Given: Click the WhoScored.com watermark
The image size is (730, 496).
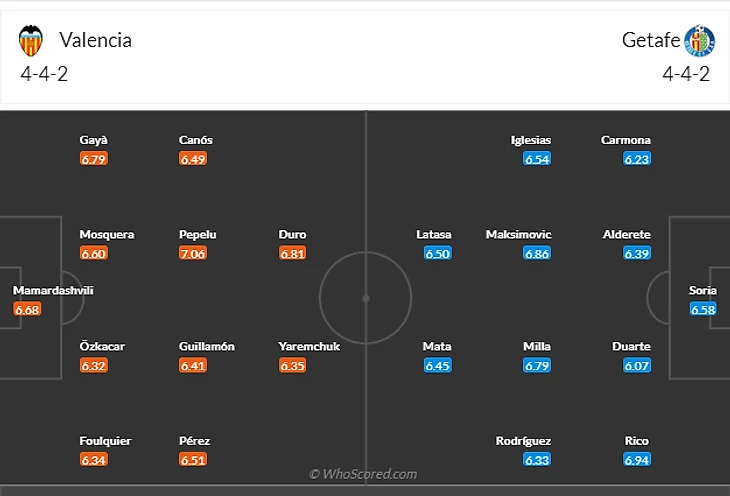Looking at the screenshot, I should pyautogui.click(x=363, y=474).
